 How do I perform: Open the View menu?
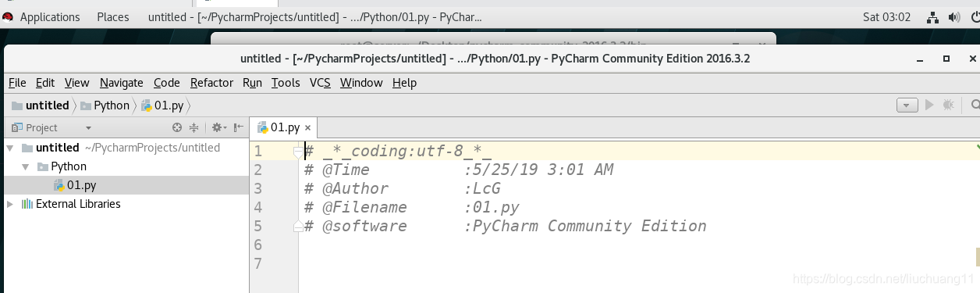pyautogui.click(x=76, y=83)
